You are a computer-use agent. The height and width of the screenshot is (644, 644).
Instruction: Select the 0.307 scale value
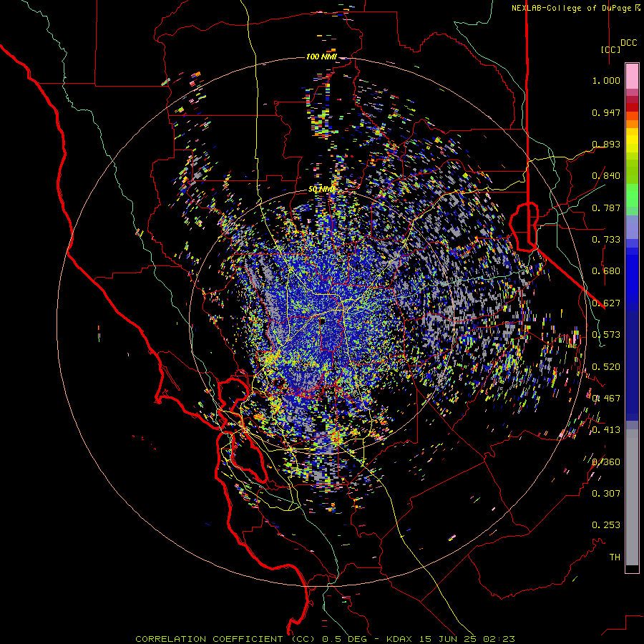pyautogui.click(x=606, y=494)
